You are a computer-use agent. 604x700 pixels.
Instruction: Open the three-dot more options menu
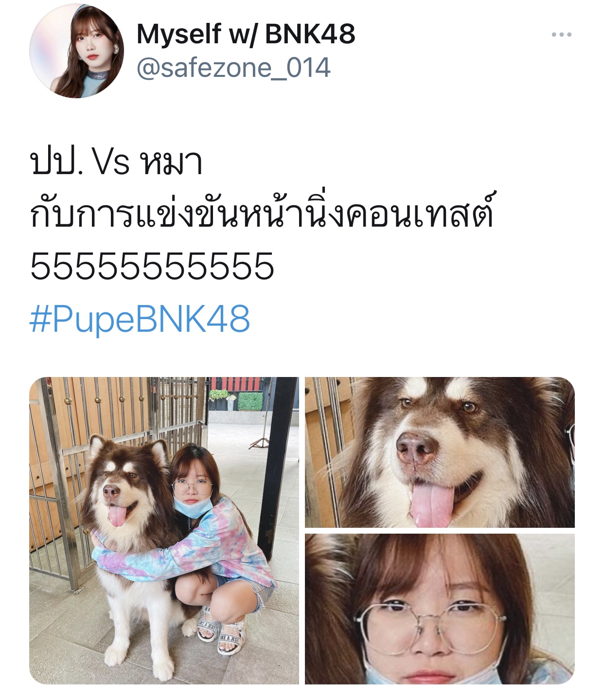click(561, 35)
